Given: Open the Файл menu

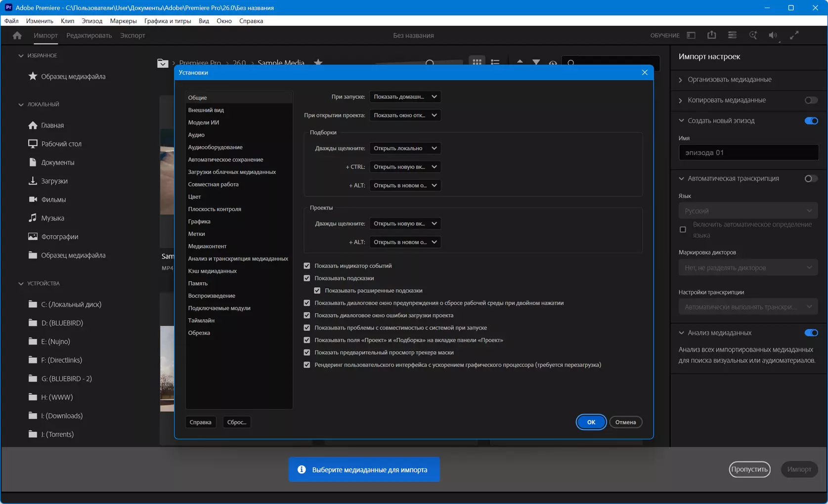Looking at the screenshot, I should point(11,21).
